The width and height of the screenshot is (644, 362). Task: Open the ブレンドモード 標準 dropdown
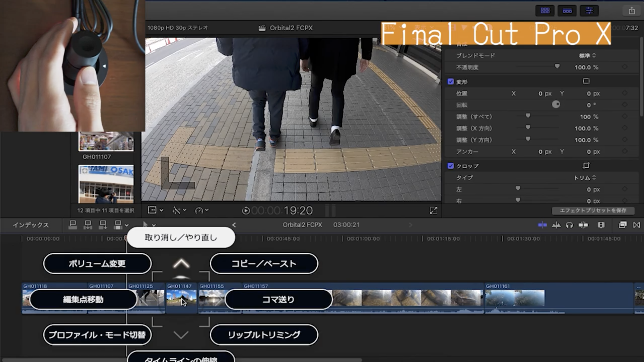[x=588, y=56]
